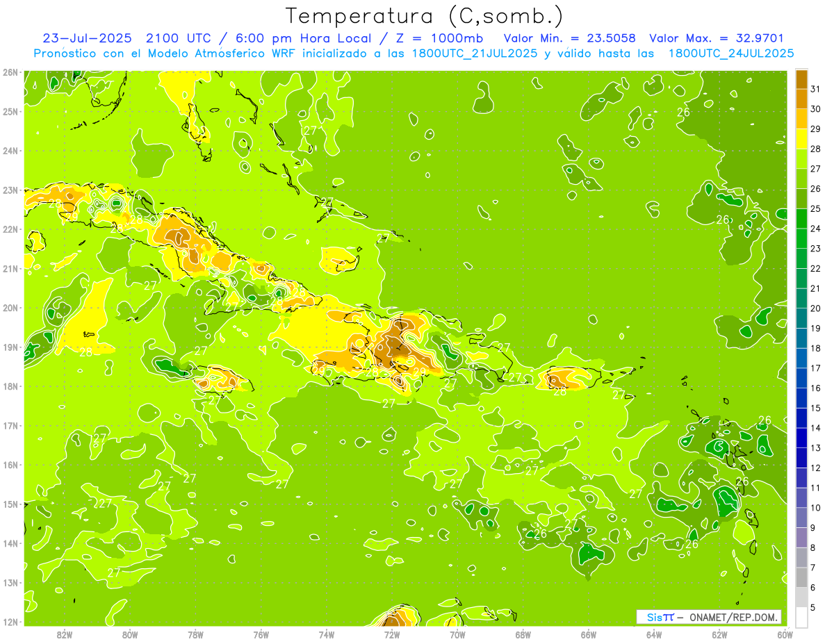Click the '16N' latitude axis label
Viewport: 834px width, 644px height.
pyautogui.click(x=10, y=465)
